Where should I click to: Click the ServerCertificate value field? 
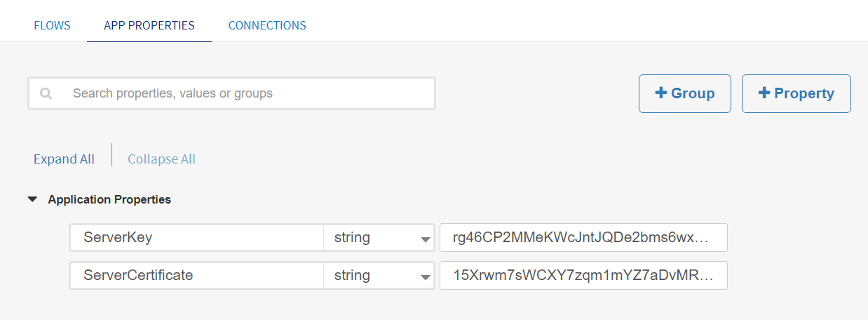click(x=583, y=276)
